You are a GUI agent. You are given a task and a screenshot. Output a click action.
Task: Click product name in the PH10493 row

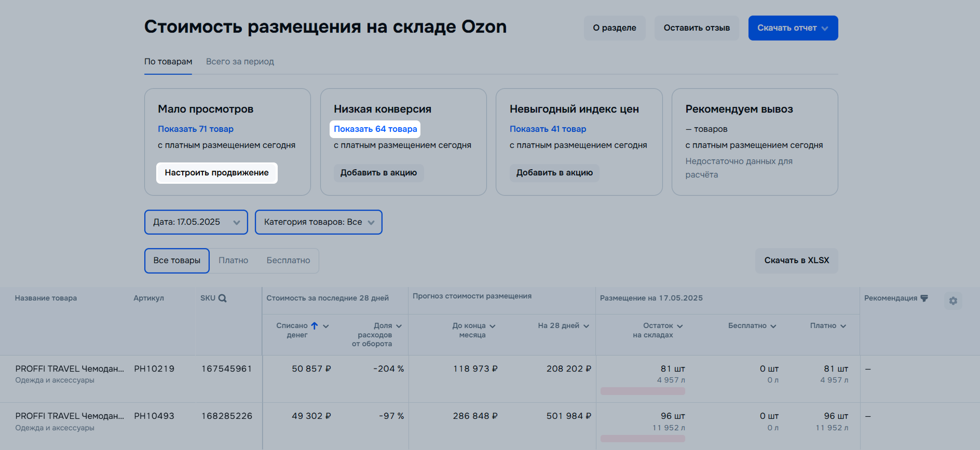tap(70, 416)
